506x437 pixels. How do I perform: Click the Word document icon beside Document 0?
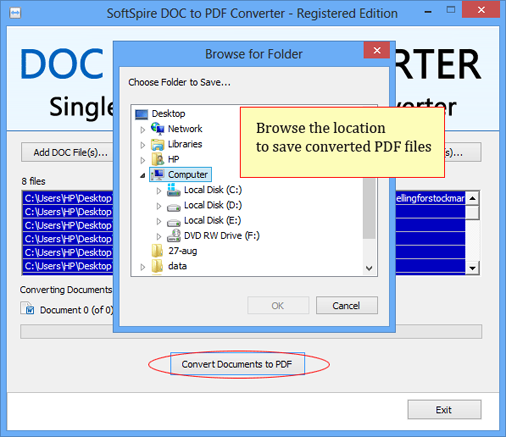click(27, 308)
